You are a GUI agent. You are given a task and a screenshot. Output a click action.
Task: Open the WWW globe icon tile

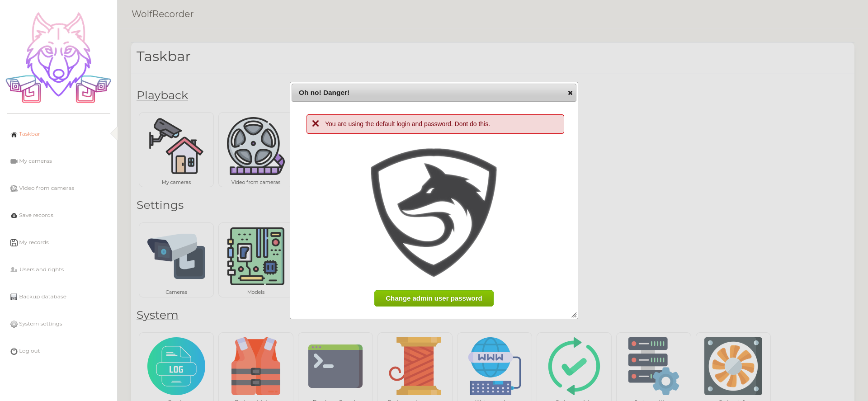(494, 366)
